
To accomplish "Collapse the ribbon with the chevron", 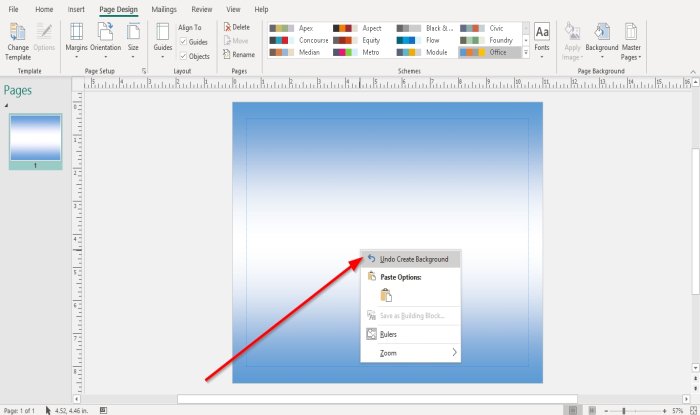I will pos(693,72).
